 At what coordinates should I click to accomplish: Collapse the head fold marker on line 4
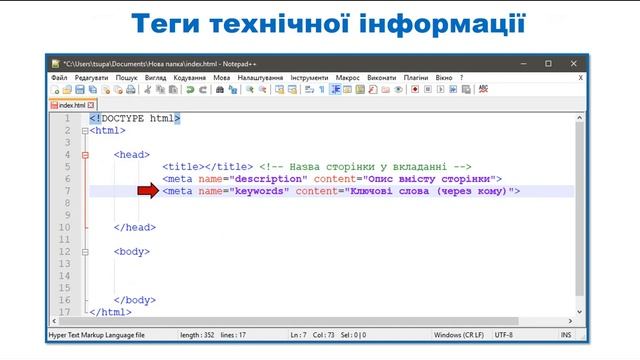85,155
